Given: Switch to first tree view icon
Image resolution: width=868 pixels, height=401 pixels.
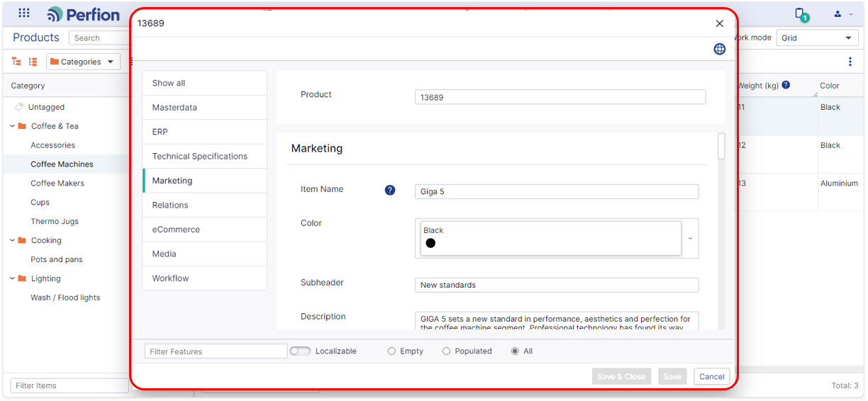Looking at the screenshot, I should (x=17, y=62).
